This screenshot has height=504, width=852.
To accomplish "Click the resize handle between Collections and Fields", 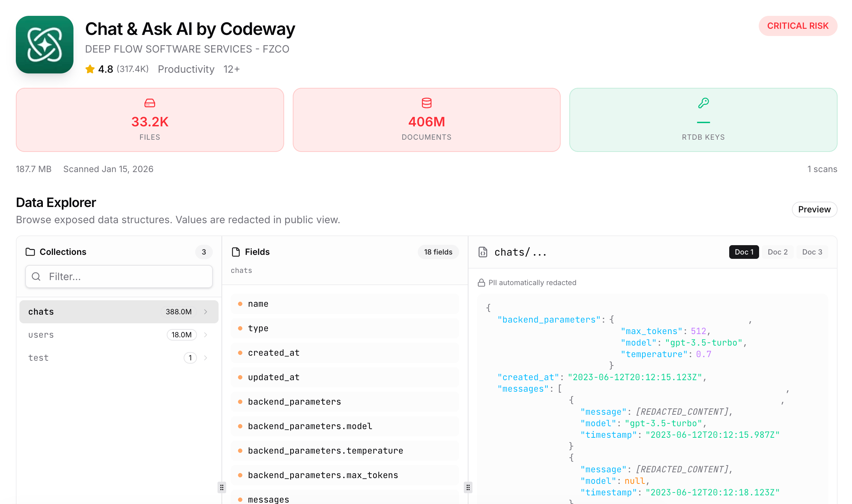I will [x=222, y=487].
